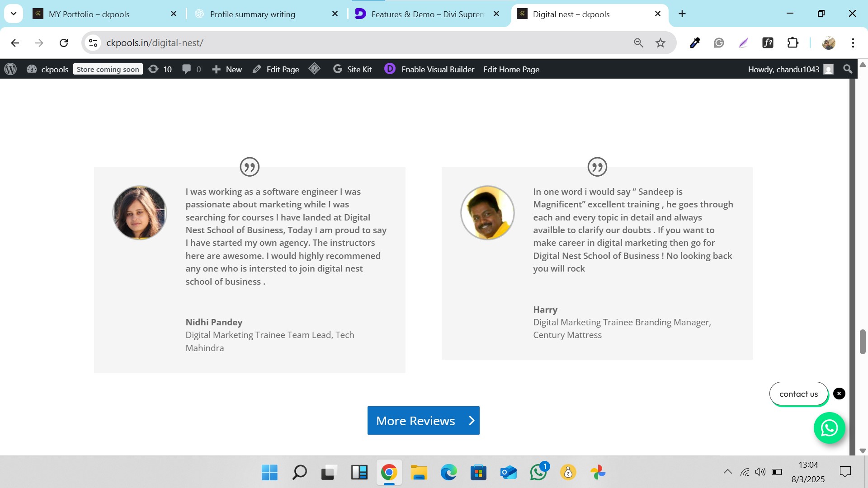
Task: Click the browser page scrollbar thumb
Action: click(x=863, y=342)
